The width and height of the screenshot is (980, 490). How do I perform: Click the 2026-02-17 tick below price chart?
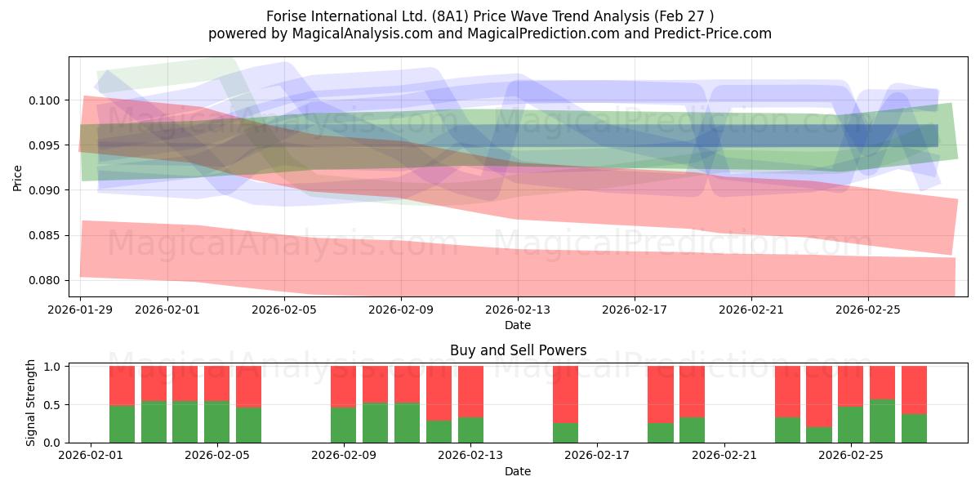(635, 310)
